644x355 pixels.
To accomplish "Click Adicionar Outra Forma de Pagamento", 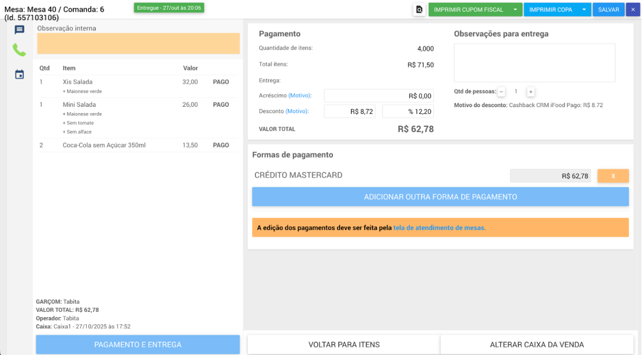I will (x=440, y=197).
